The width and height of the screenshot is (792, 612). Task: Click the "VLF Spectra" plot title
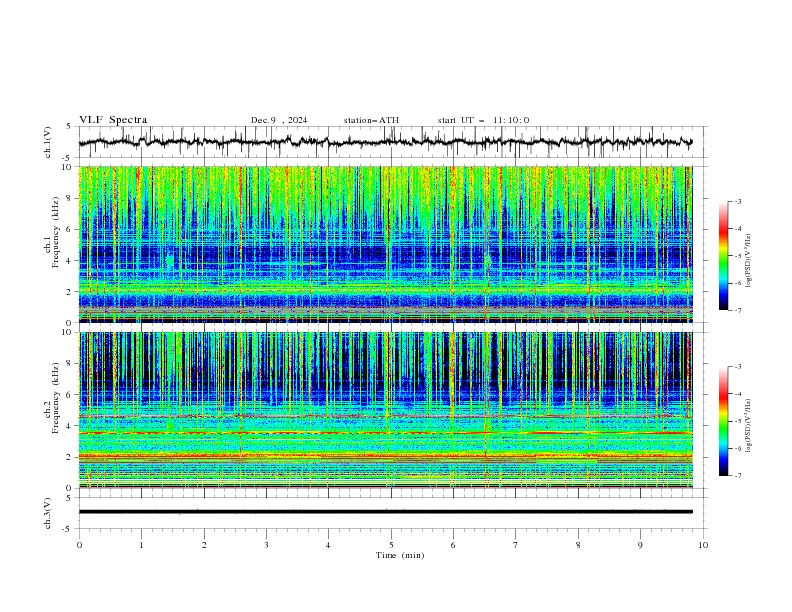point(113,120)
